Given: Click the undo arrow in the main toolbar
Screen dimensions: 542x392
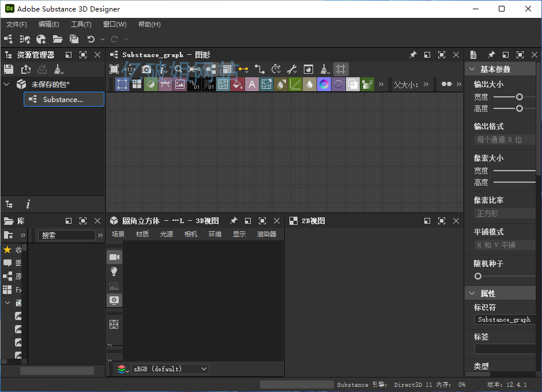Looking at the screenshot, I should pos(91,39).
